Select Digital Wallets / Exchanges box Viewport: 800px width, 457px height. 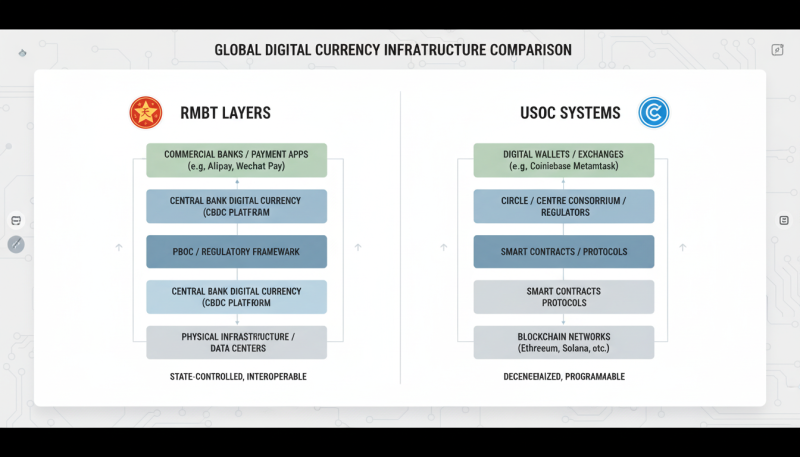[x=564, y=160]
